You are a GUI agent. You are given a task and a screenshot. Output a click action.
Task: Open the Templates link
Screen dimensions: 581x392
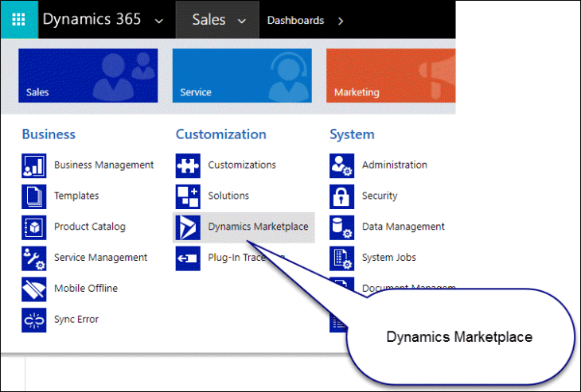coord(76,196)
